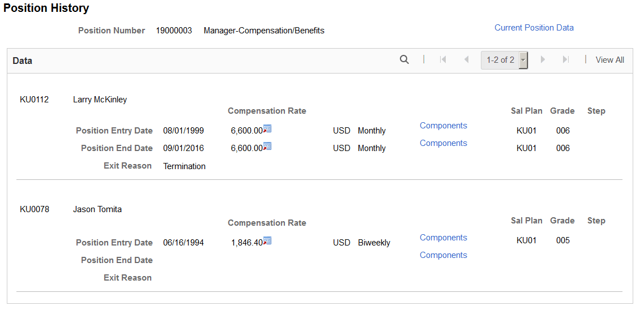Open Components for Jason's Position End Date
This screenshot has width=644, height=310.
pyautogui.click(x=443, y=255)
